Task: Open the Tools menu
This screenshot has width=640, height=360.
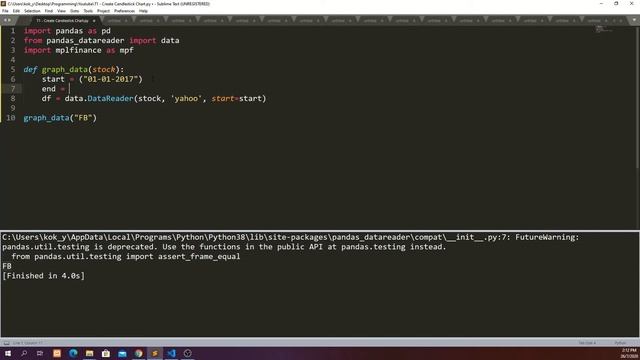Action: click(88, 11)
